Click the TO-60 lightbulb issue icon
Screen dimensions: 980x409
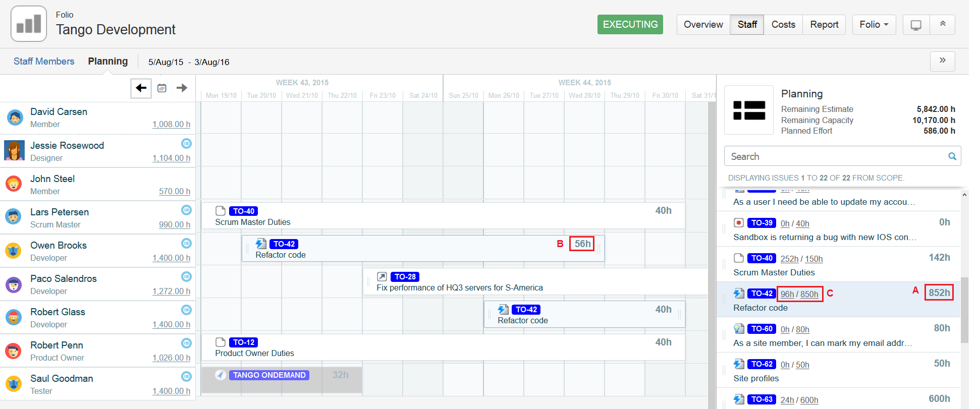click(739, 329)
